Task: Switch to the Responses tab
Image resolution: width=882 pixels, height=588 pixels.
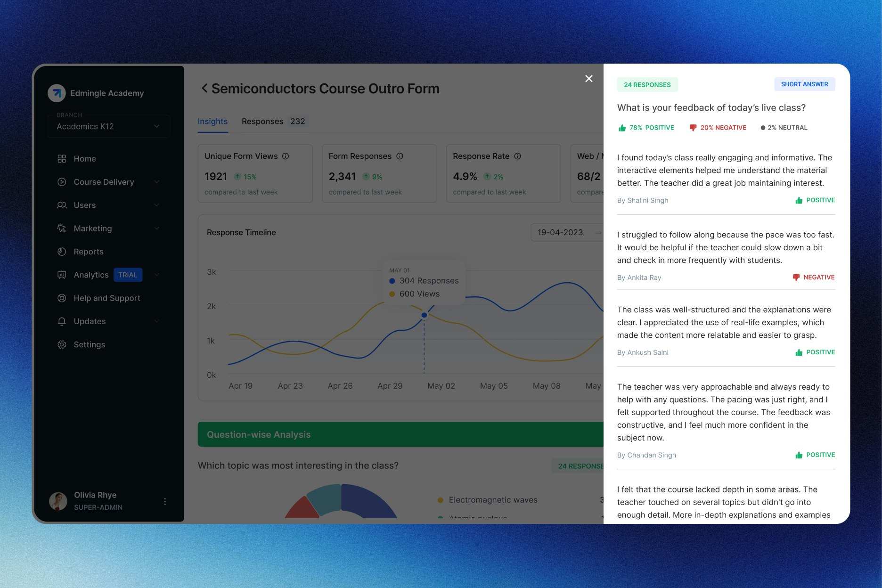Action: pos(262,121)
